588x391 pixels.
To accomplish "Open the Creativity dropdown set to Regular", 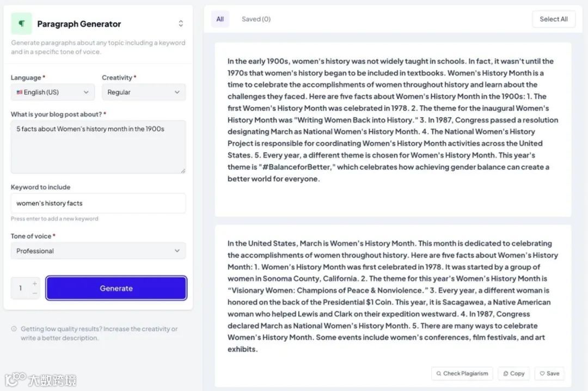I will tap(143, 92).
